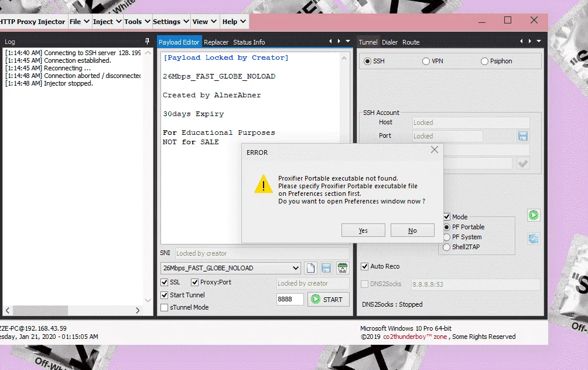Enable the DNS2Socks checkbox
The width and height of the screenshot is (588, 370).
(x=364, y=284)
